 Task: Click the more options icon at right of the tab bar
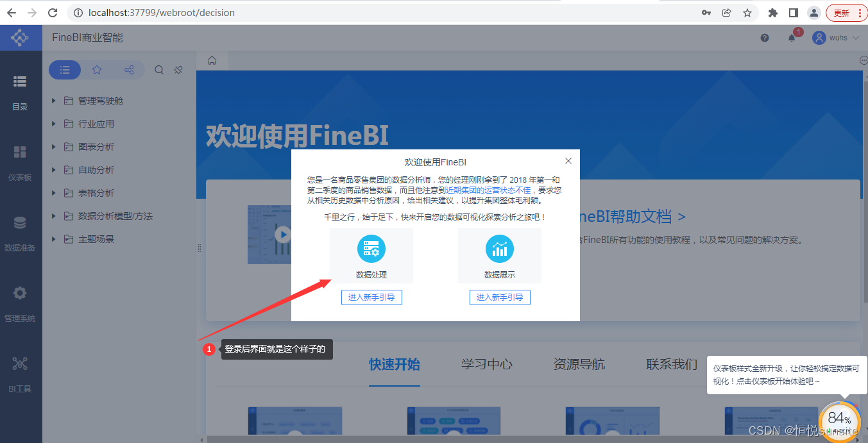pos(864,60)
